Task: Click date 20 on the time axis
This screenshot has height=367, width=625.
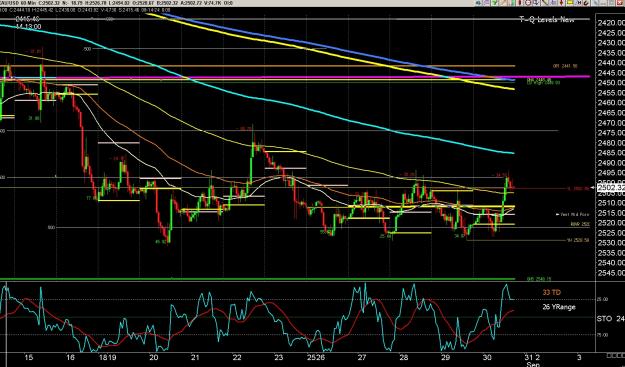Action: (154, 357)
